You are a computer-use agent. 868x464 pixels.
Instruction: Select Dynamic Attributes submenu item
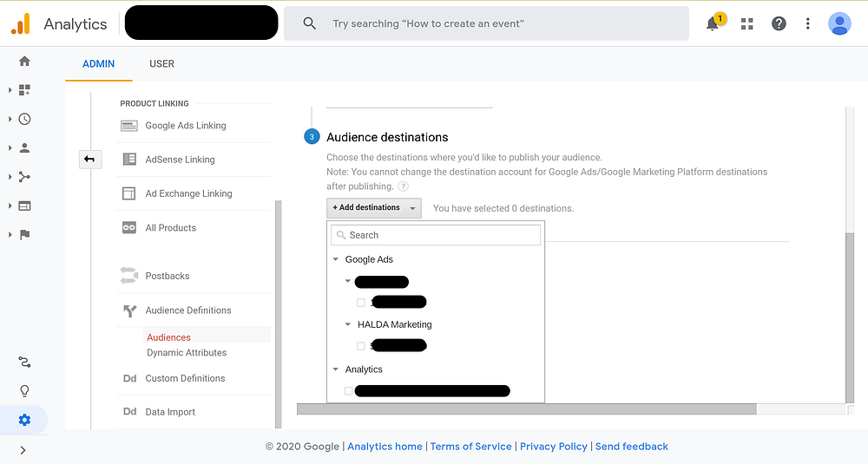pos(187,352)
